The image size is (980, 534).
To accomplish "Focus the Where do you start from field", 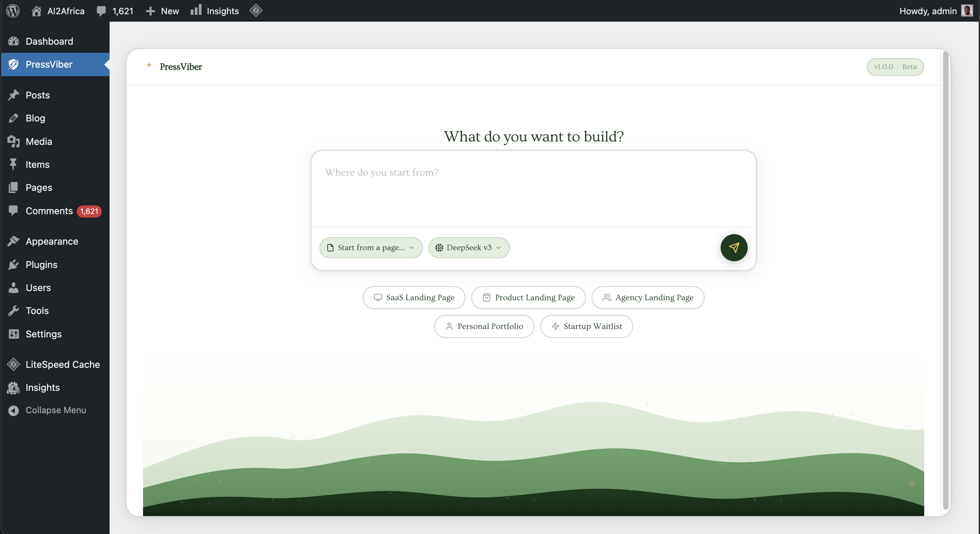I will [x=533, y=189].
